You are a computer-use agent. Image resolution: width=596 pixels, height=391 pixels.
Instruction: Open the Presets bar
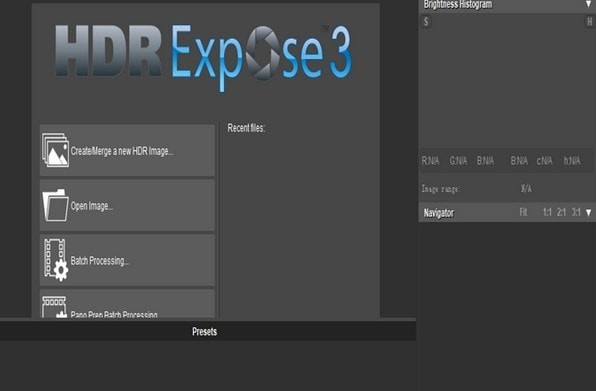pos(208,331)
